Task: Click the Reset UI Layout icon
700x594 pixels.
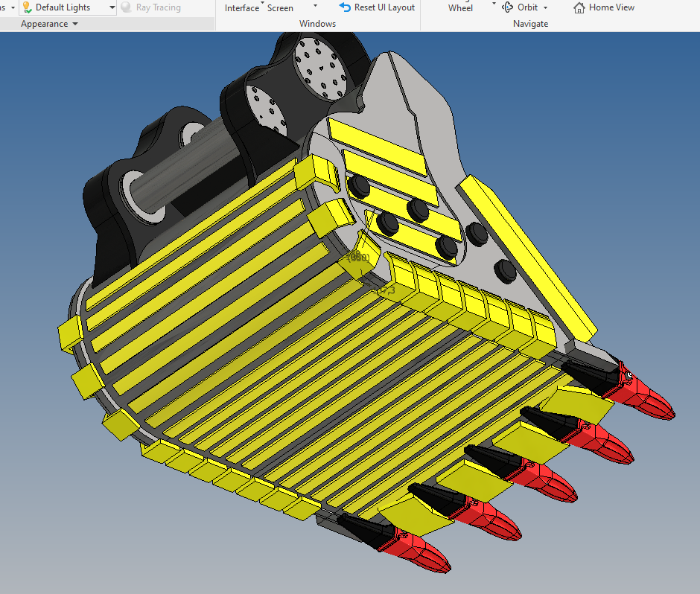Action: coord(345,7)
